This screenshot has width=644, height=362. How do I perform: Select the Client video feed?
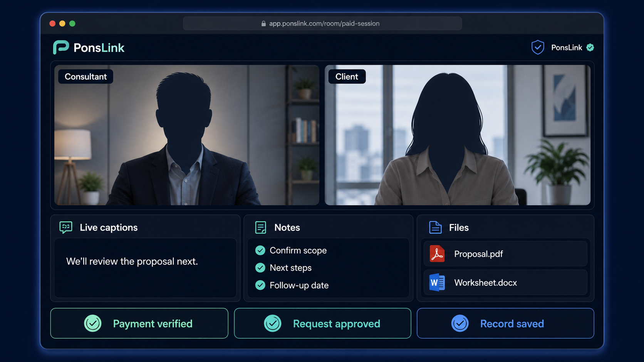(458, 135)
